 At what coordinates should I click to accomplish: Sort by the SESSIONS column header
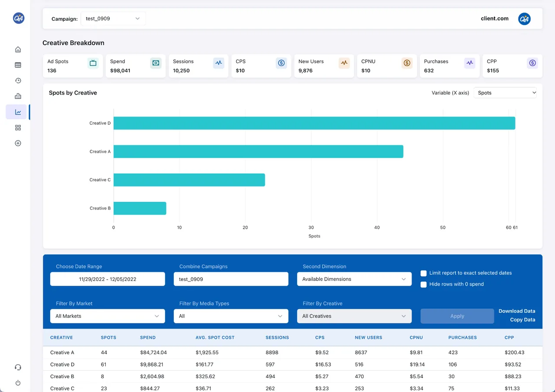click(x=277, y=337)
